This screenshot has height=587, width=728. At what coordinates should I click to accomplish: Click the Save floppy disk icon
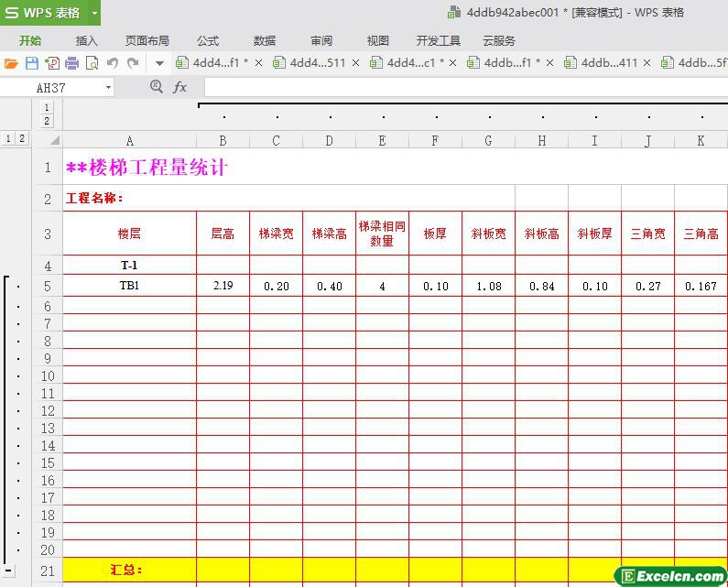(x=31, y=63)
